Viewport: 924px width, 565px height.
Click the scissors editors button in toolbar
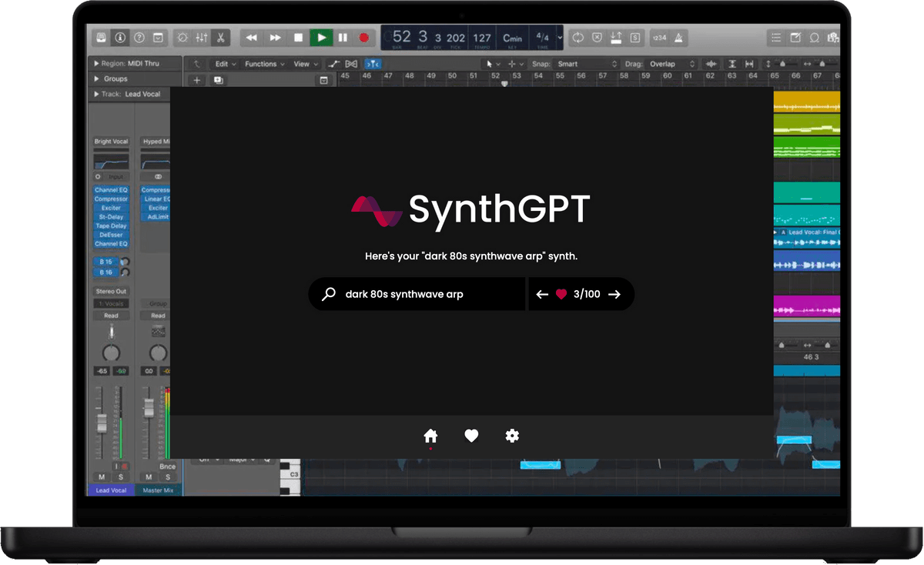tap(220, 38)
